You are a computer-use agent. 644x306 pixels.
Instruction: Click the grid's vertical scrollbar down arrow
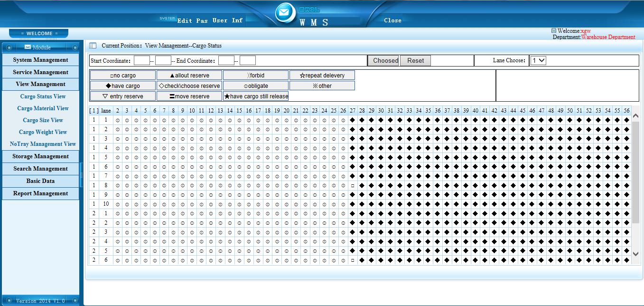[636, 254]
